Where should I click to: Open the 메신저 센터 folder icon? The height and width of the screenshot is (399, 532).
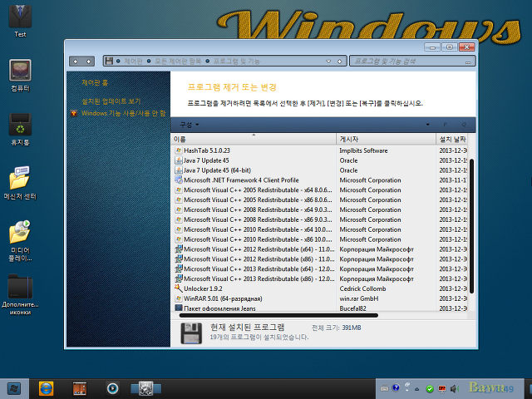20,183
